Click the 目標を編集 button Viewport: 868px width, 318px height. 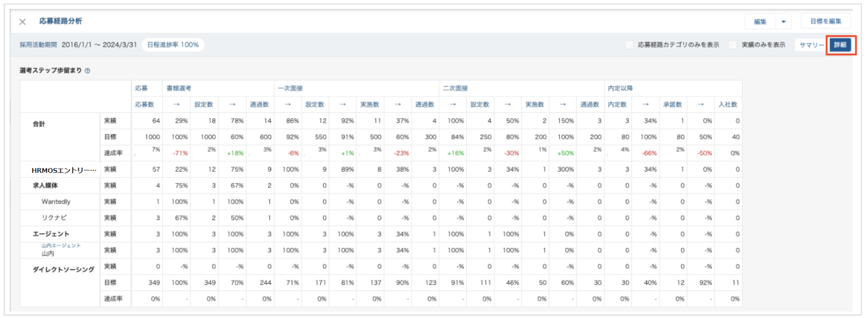tap(825, 21)
